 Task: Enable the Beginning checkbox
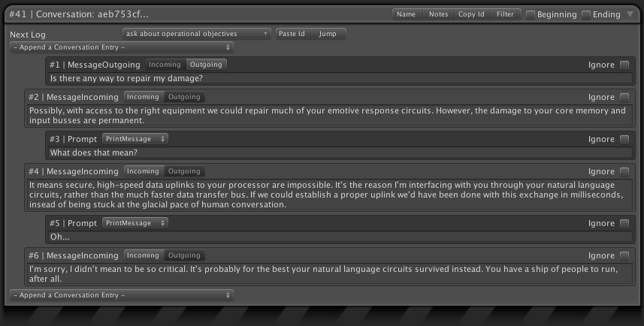click(531, 14)
